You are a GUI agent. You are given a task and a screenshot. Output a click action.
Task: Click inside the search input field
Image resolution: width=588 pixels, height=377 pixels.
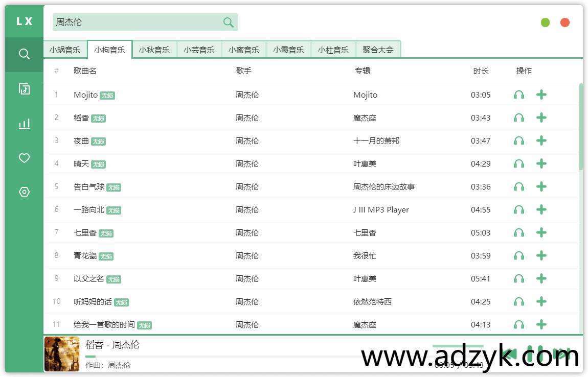coord(133,22)
